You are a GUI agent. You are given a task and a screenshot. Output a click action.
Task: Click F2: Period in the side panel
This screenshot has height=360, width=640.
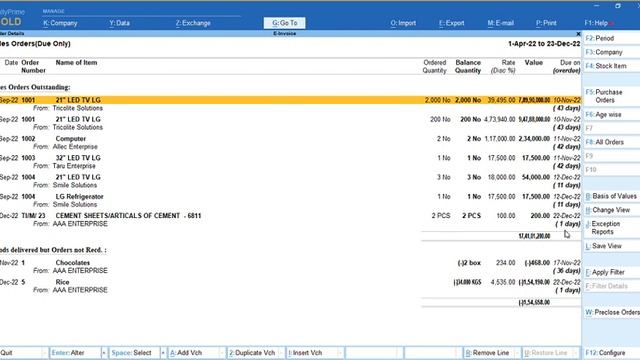pos(611,38)
